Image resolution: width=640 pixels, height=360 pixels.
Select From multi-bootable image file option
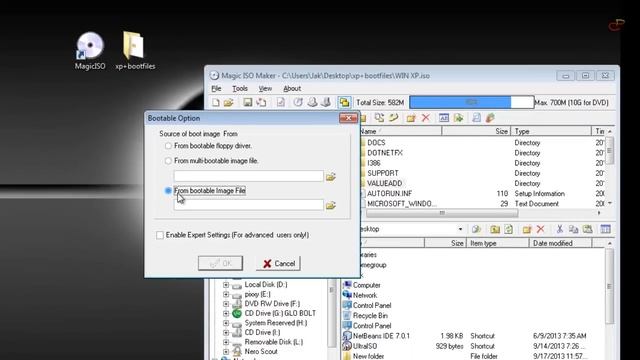coord(168,161)
